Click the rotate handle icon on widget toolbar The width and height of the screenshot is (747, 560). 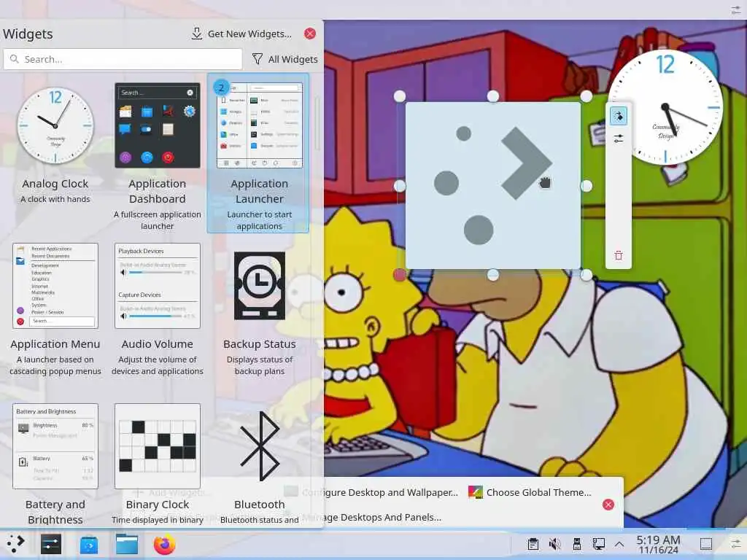(x=619, y=116)
